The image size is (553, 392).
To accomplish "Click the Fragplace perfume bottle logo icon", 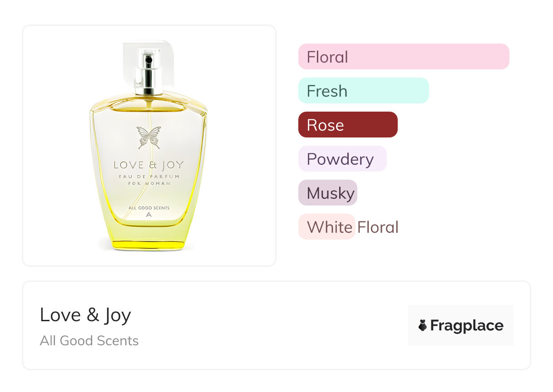I will [423, 325].
